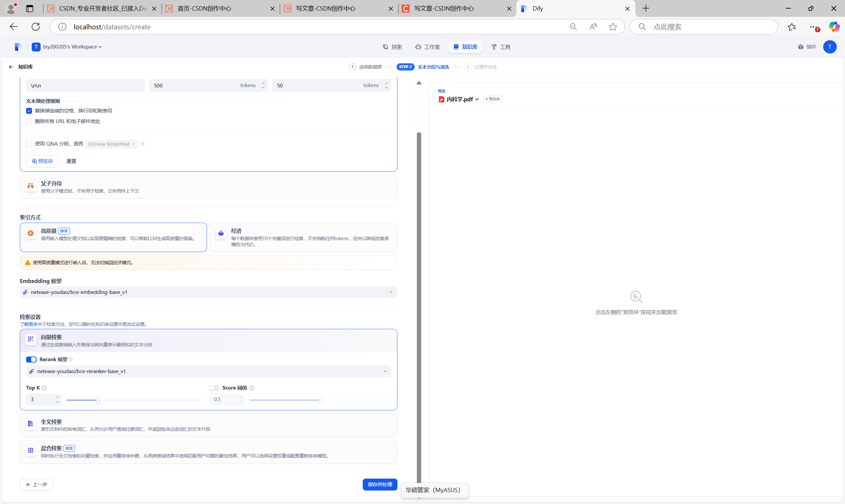Click the 插件 plugin icon
The image size is (845, 504).
801,47
